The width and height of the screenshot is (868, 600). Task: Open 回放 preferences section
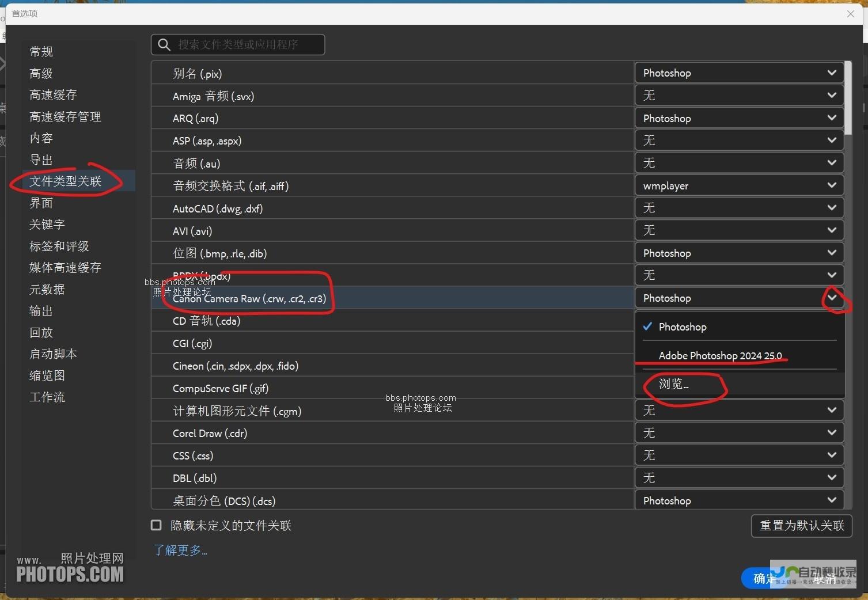[x=41, y=332]
